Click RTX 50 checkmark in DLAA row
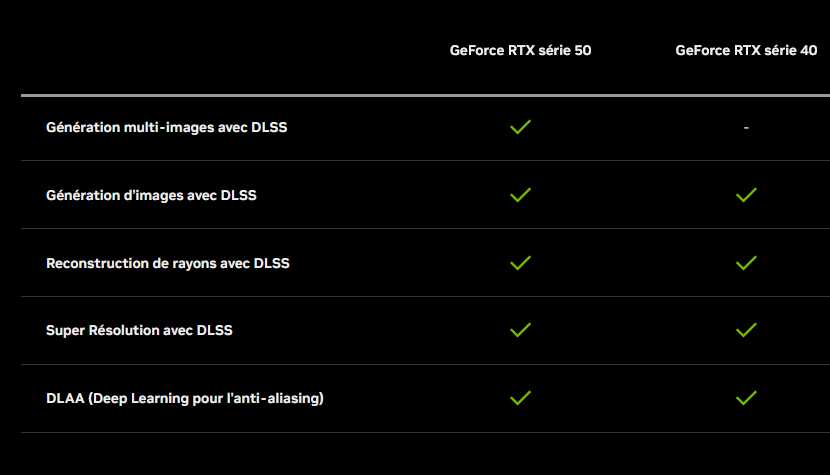Screen dimensions: 830x475 520,398
